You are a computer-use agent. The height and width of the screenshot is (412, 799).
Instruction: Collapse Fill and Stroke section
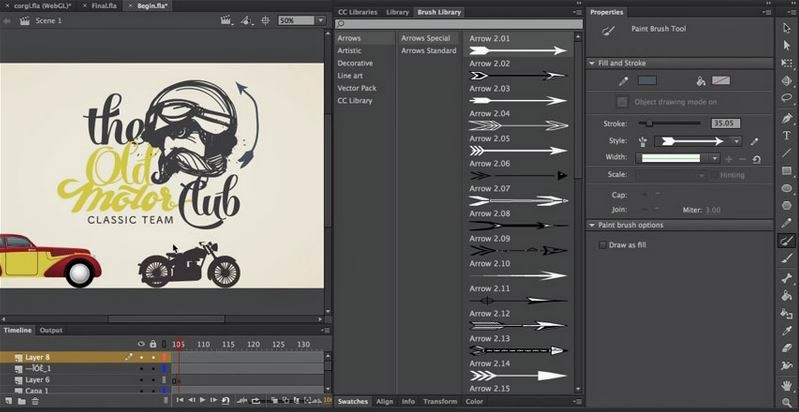click(x=592, y=63)
